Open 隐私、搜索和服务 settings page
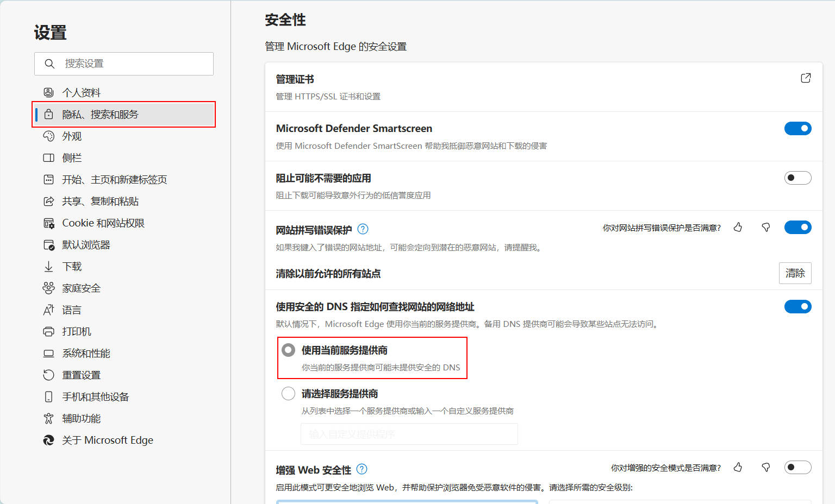Image resolution: width=835 pixels, height=504 pixels. click(x=124, y=114)
